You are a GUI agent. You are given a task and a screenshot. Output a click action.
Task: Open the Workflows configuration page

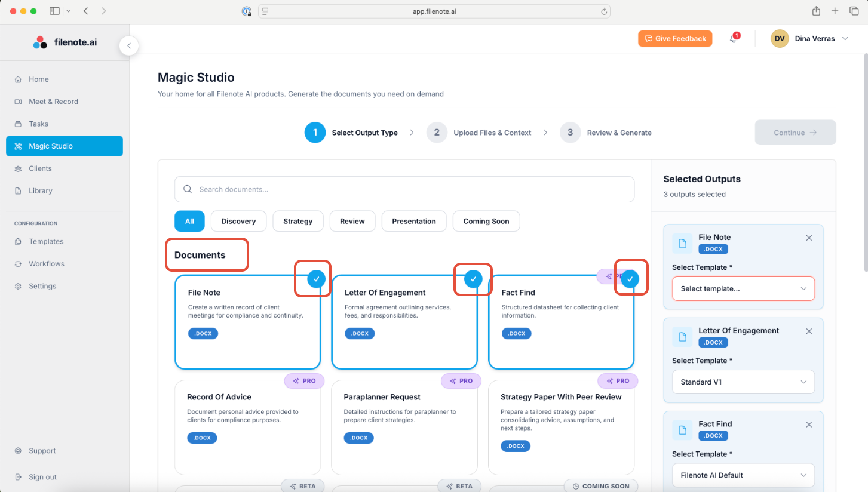[x=46, y=264]
